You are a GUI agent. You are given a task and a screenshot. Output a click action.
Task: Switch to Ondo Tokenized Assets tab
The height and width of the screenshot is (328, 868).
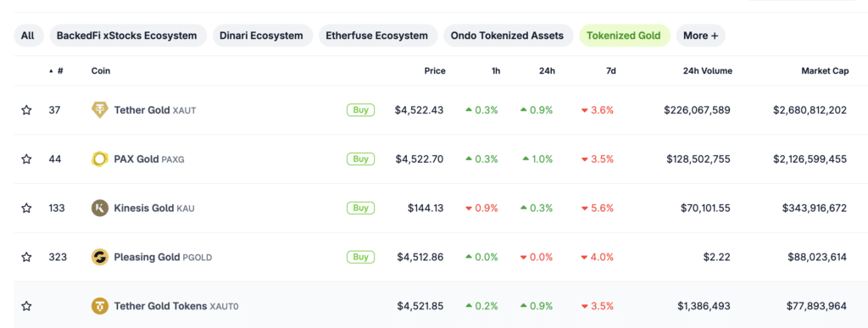tap(507, 36)
